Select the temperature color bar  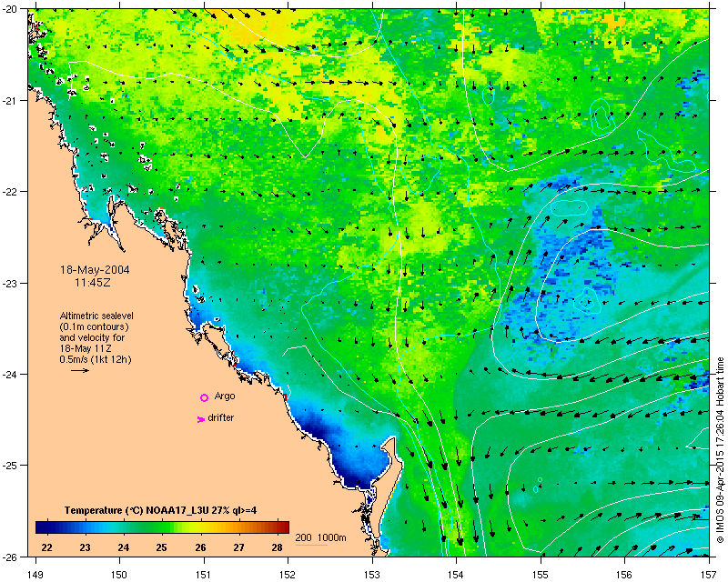click(162, 527)
